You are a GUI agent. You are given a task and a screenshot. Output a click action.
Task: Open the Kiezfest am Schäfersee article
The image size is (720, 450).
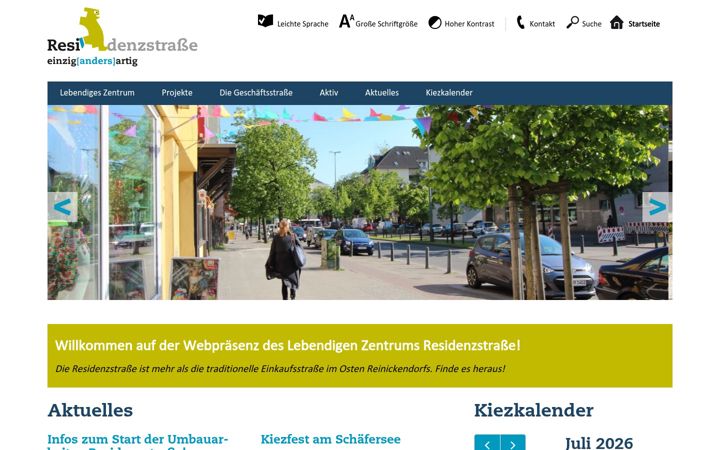point(331,439)
